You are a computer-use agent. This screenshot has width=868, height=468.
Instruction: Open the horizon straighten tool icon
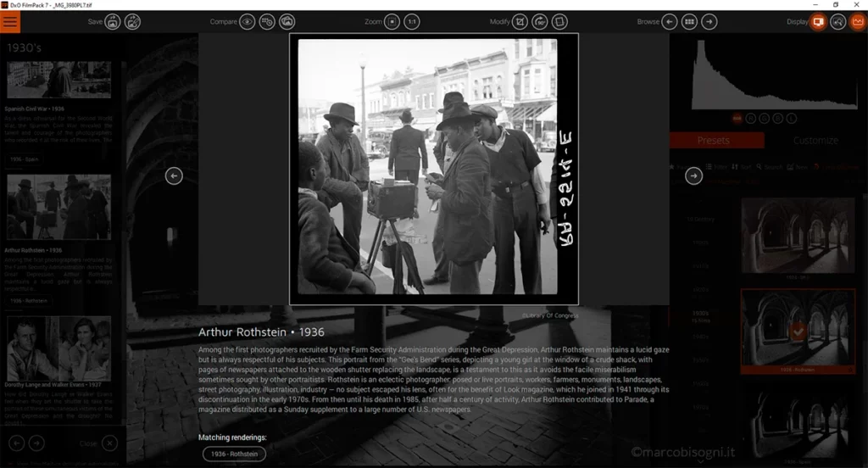(559, 22)
